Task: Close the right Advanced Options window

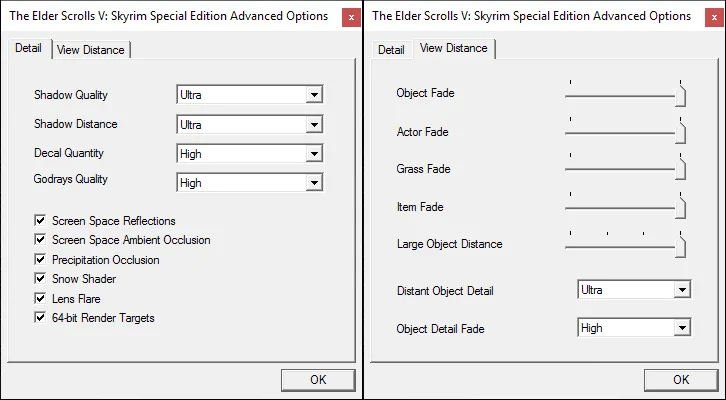Action: [x=711, y=17]
